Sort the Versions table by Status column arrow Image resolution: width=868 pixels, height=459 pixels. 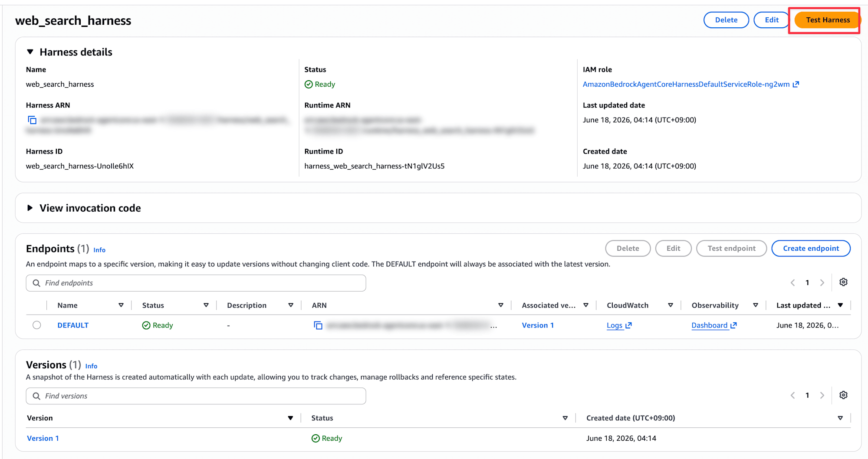pyautogui.click(x=565, y=418)
